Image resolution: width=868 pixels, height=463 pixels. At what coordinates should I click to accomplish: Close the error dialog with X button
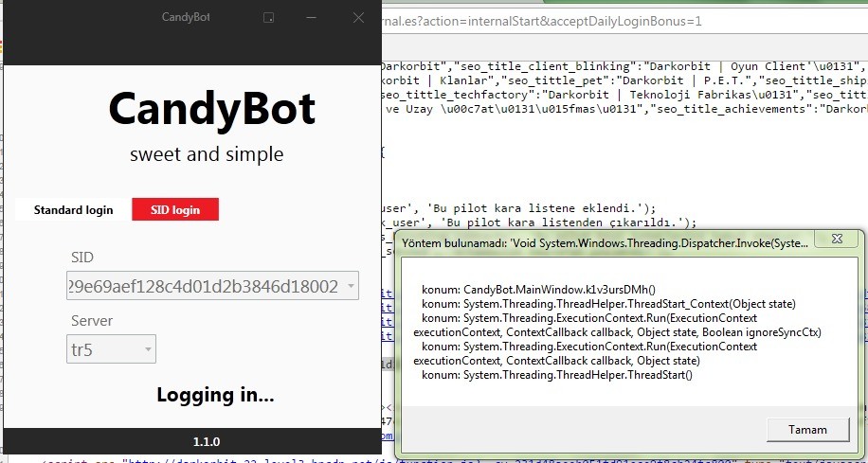(x=837, y=240)
